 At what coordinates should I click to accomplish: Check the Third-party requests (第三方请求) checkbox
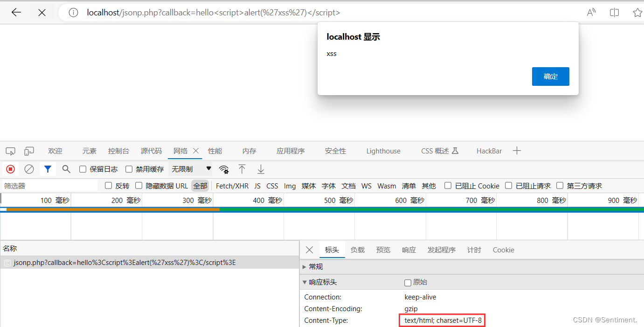560,186
